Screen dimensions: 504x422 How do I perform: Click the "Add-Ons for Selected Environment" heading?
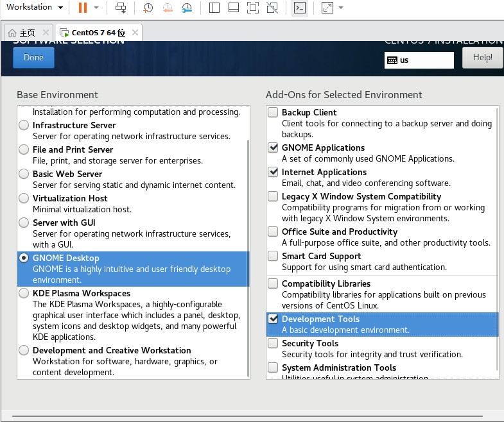(343, 95)
